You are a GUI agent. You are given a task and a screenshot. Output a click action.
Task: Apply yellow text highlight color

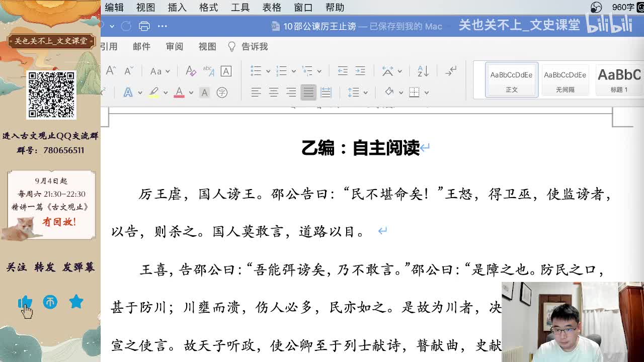coord(154,93)
